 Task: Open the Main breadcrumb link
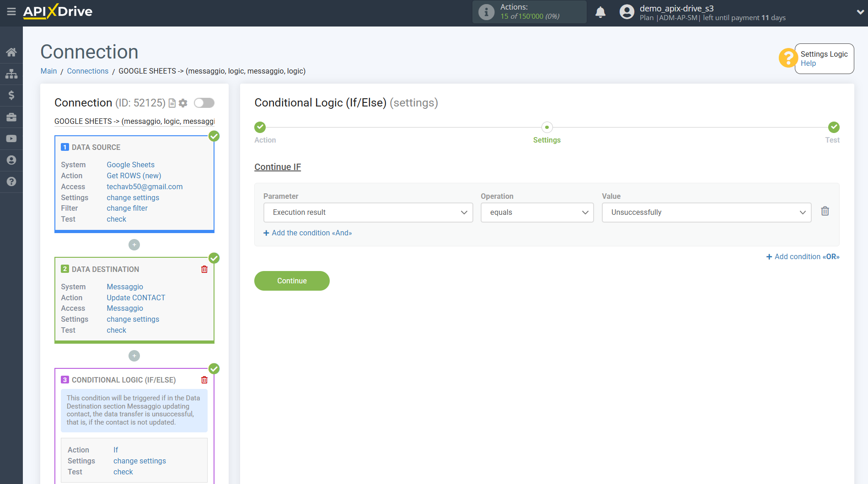point(48,71)
